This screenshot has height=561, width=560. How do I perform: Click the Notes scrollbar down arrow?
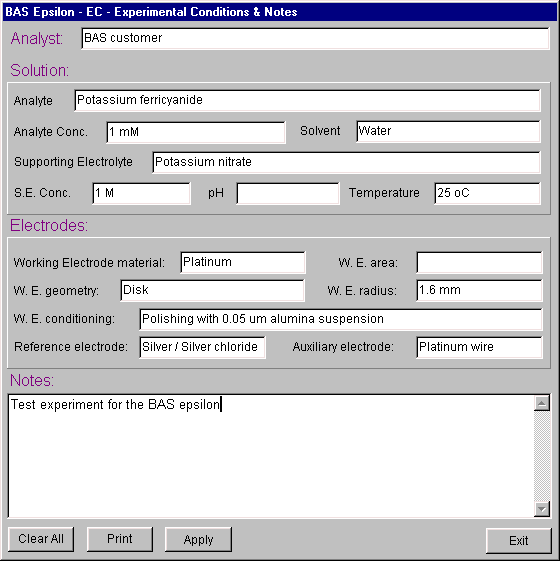click(x=542, y=509)
